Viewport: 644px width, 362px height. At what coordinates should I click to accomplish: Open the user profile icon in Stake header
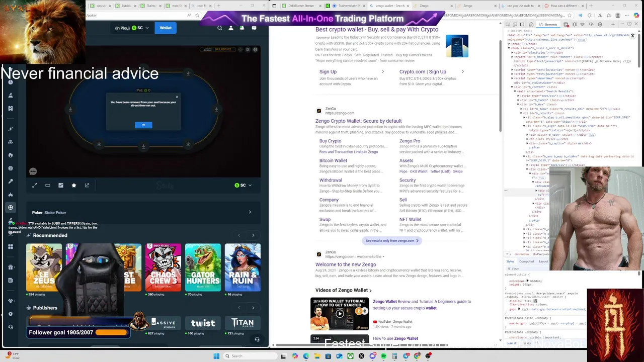click(x=231, y=28)
